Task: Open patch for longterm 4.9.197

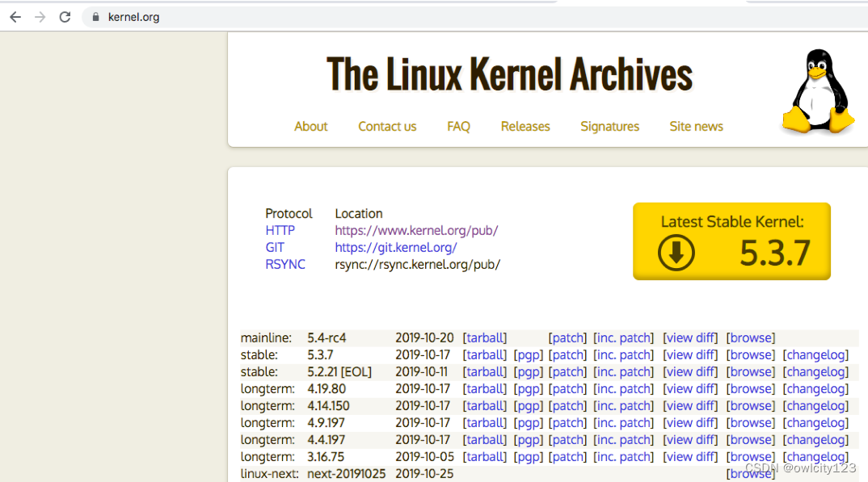Action: [567, 423]
